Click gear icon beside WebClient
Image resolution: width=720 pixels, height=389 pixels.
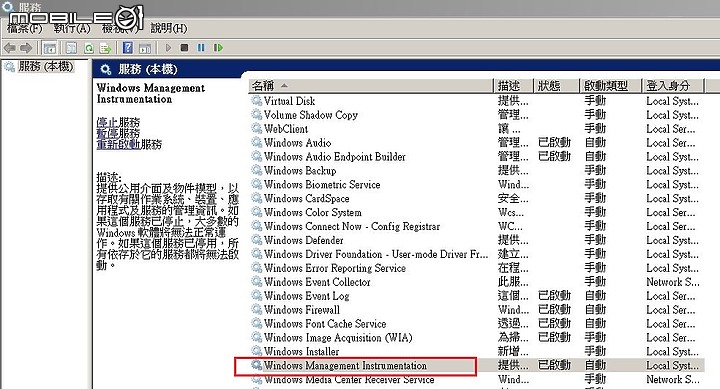[257, 129]
